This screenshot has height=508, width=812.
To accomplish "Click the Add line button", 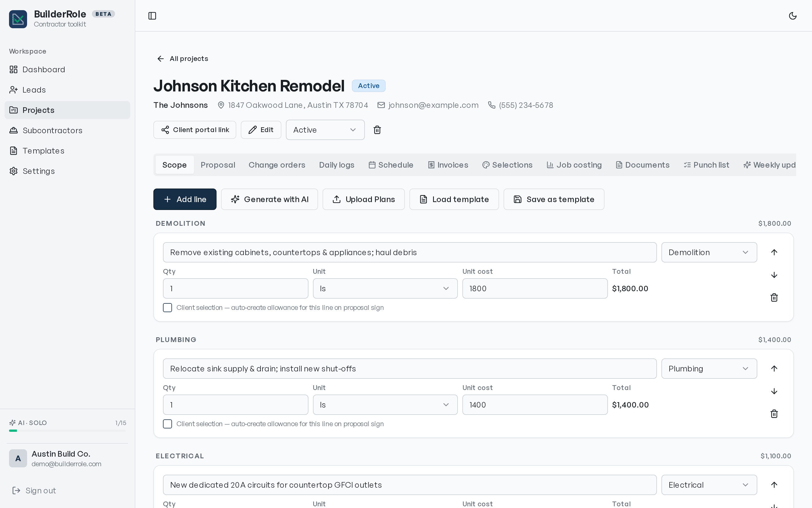I will click(x=185, y=199).
